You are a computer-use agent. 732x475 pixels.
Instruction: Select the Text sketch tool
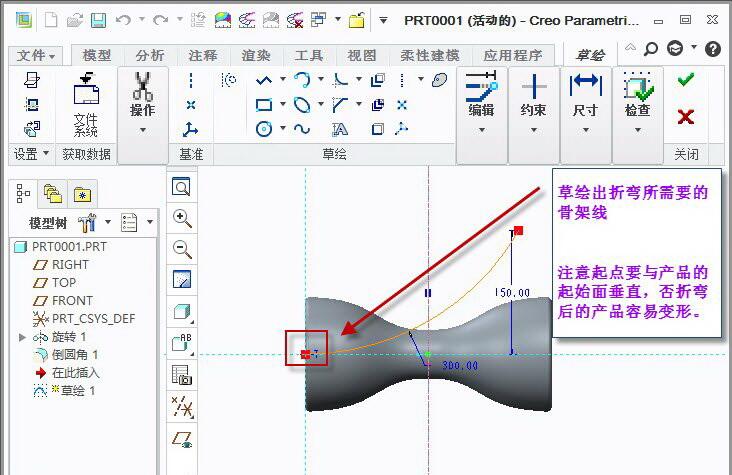point(339,129)
